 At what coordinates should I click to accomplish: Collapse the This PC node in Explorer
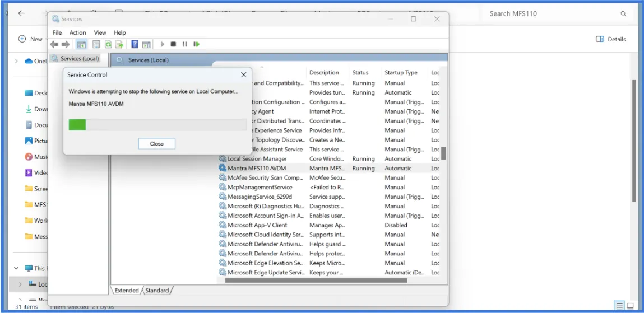click(16, 268)
